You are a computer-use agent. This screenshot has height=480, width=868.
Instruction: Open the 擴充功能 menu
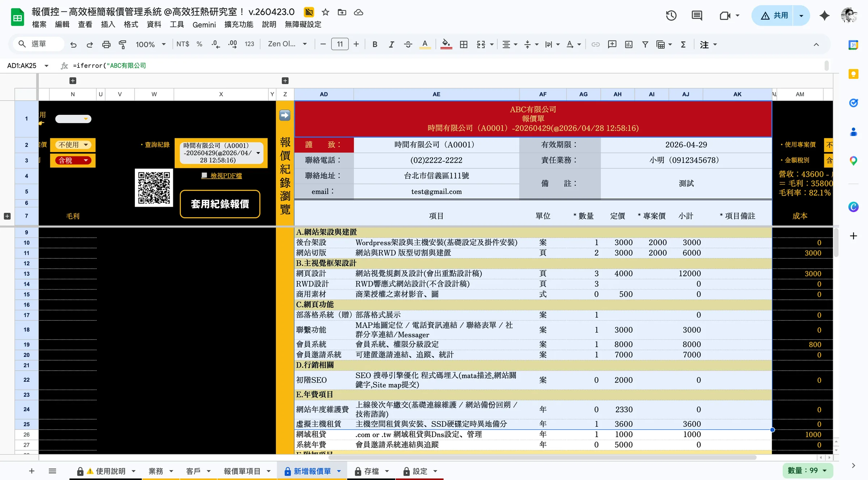pos(239,24)
